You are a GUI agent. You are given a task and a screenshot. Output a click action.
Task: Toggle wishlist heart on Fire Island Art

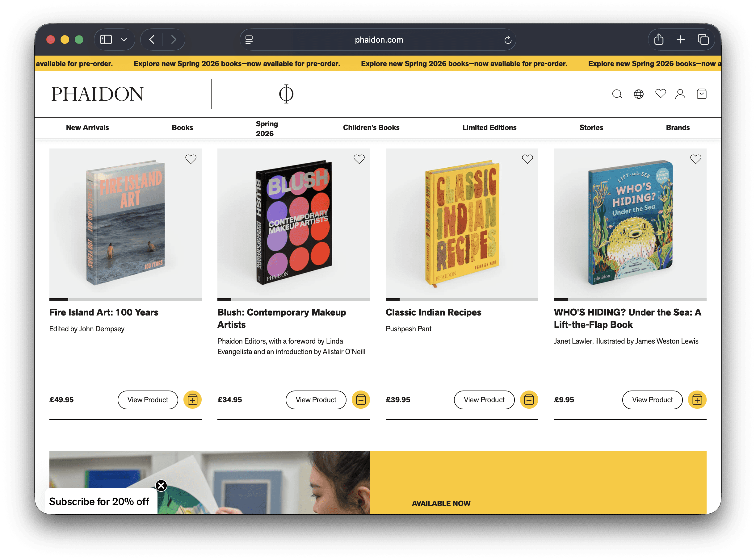191,159
